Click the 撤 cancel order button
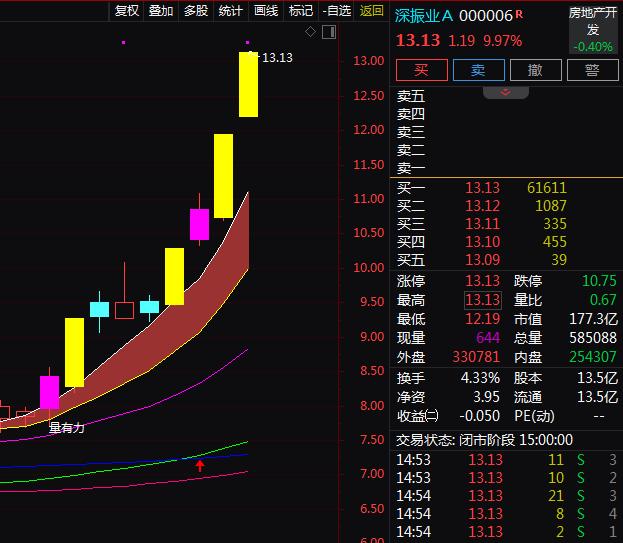 (536, 70)
